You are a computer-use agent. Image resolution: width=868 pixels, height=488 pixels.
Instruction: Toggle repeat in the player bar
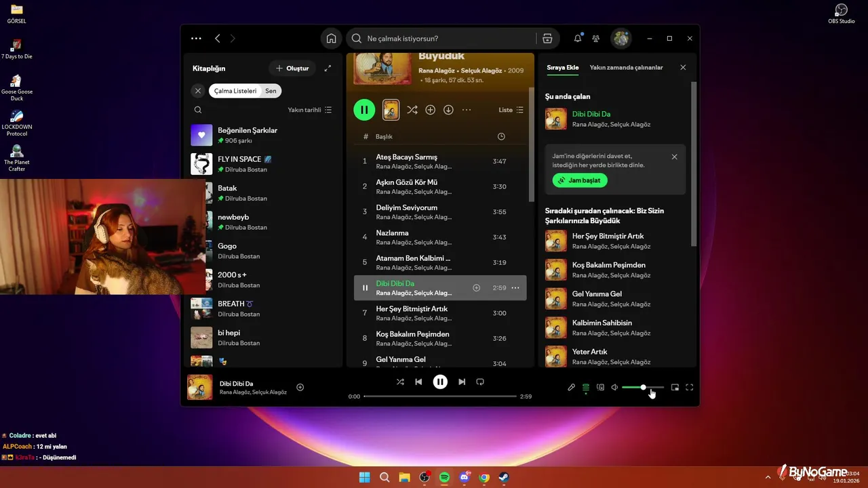[x=480, y=382]
